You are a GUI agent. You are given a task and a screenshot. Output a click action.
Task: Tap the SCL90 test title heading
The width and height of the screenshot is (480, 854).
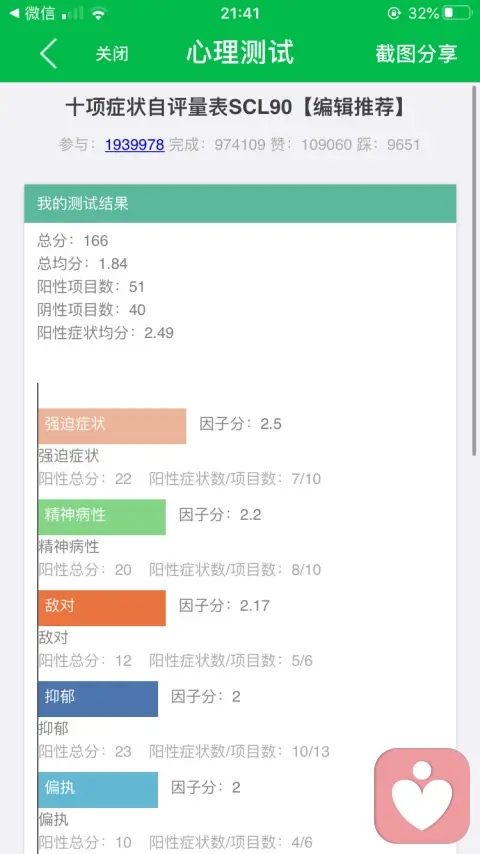click(237, 108)
